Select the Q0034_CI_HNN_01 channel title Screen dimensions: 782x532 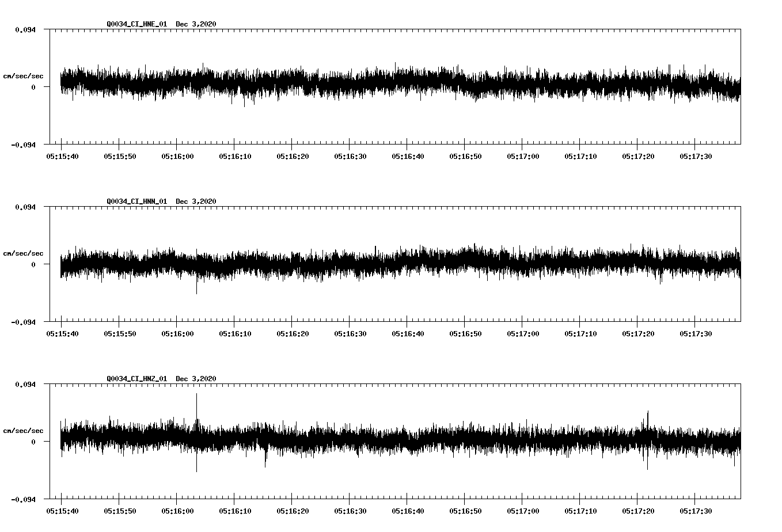click(x=135, y=202)
